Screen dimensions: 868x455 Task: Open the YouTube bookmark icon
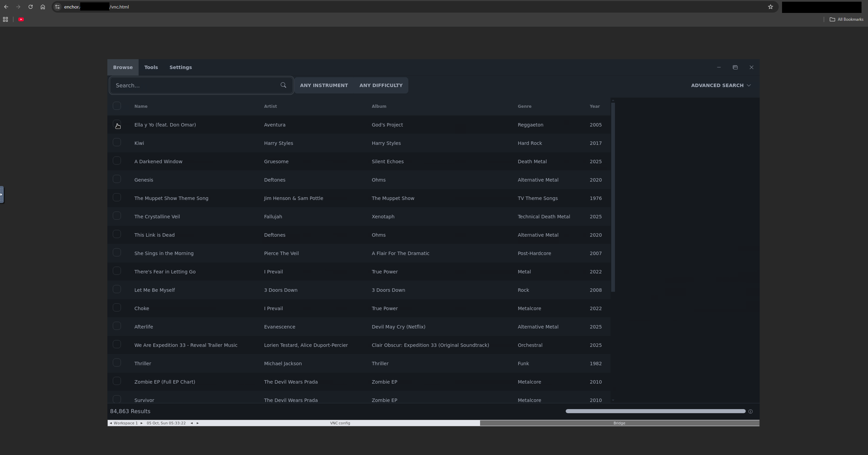point(21,19)
